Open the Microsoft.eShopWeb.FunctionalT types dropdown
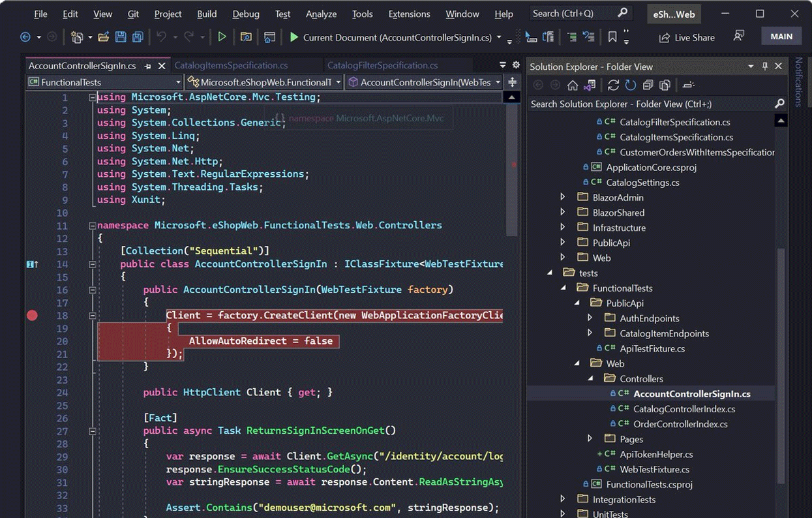 (x=264, y=82)
